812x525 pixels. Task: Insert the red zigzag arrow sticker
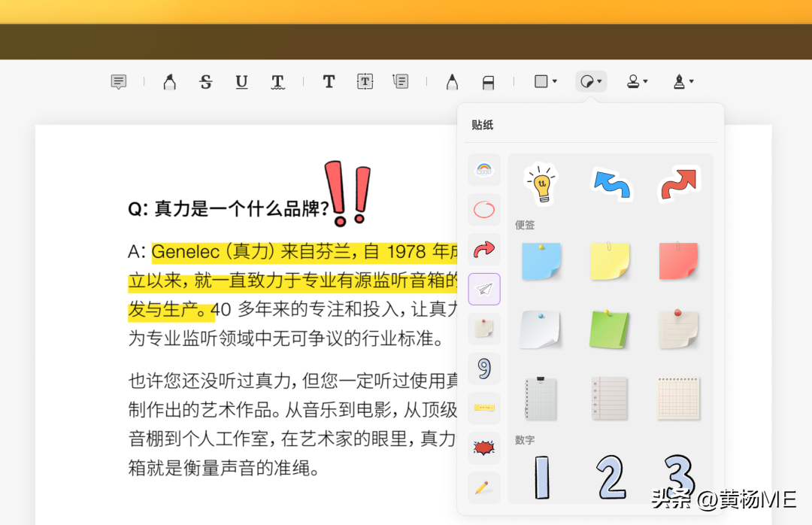click(679, 184)
